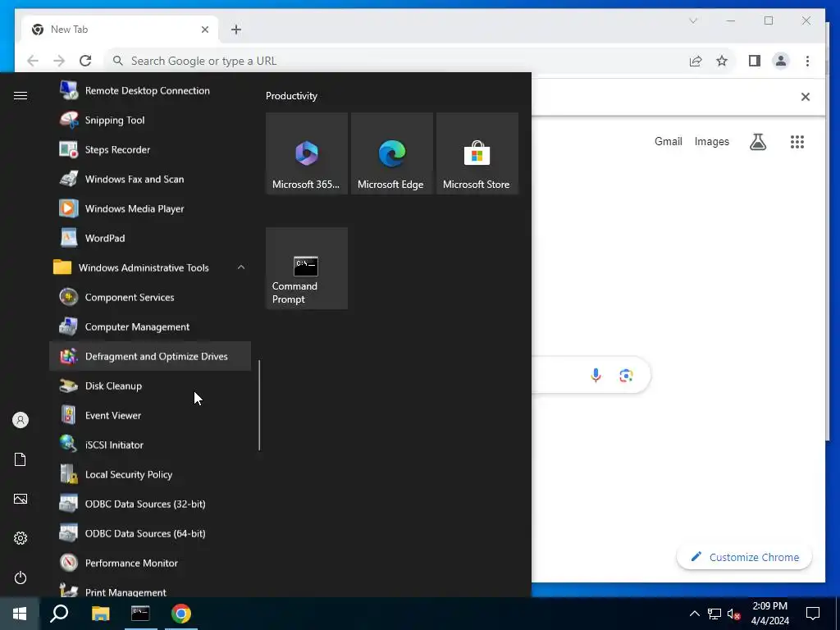
Task: Open the Microsoft 365 tile
Action: click(307, 153)
